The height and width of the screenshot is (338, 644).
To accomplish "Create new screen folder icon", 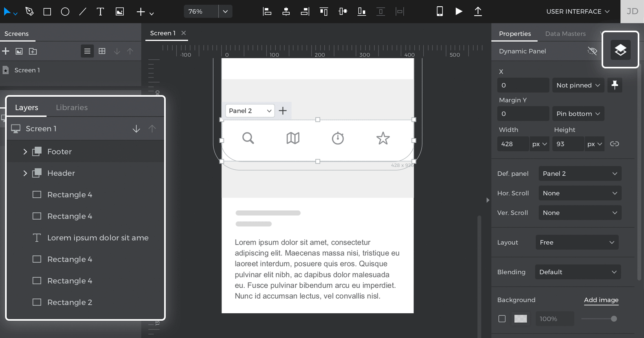I will [x=33, y=51].
